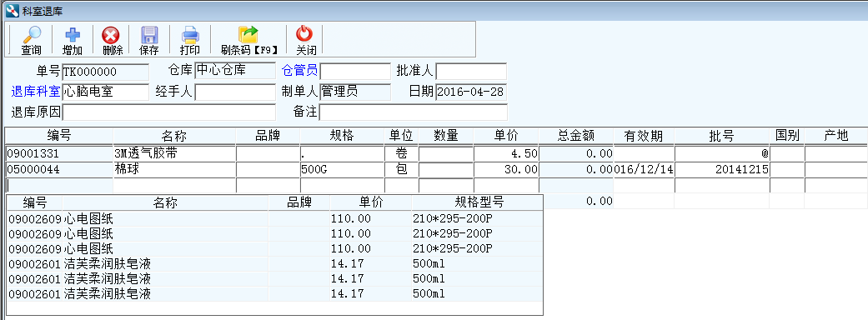This screenshot has height=320, width=868.
Task: Select the 退库原因 text box
Action: coord(168,112)
